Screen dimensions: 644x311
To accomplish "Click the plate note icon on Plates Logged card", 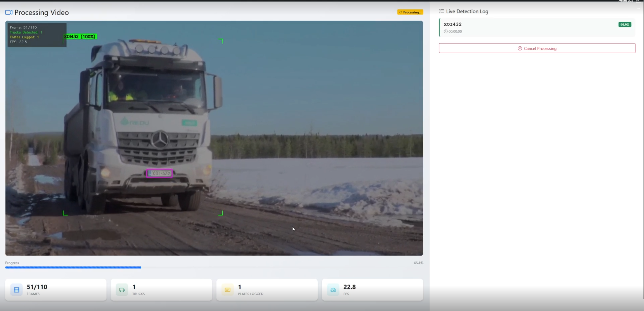I will [x=227, y=290].
